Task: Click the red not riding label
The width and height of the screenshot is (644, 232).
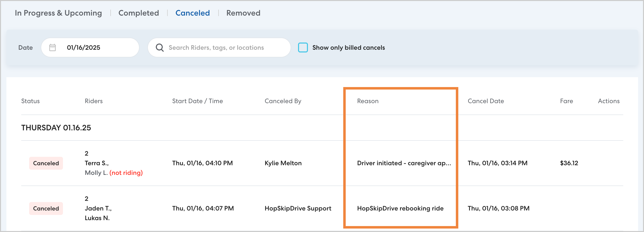Action: (126, 173)
